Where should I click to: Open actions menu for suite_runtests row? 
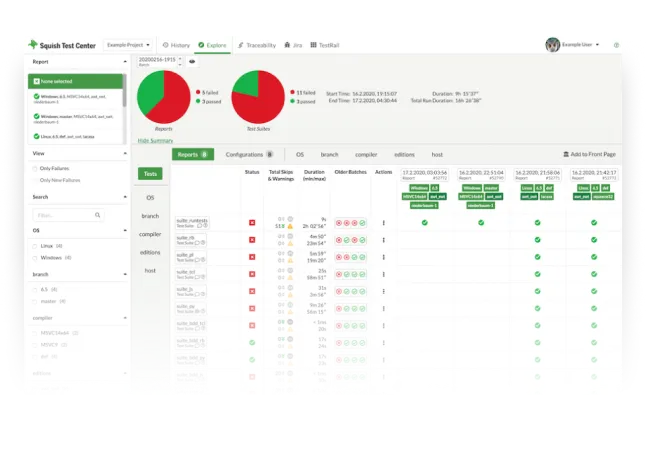383,223
